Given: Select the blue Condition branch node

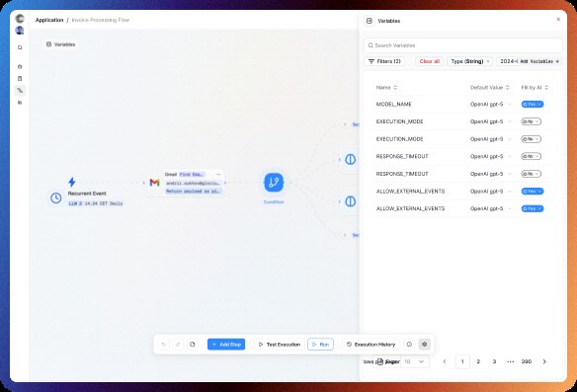Looking at the screenshot, I should click(x=274, y=183).
